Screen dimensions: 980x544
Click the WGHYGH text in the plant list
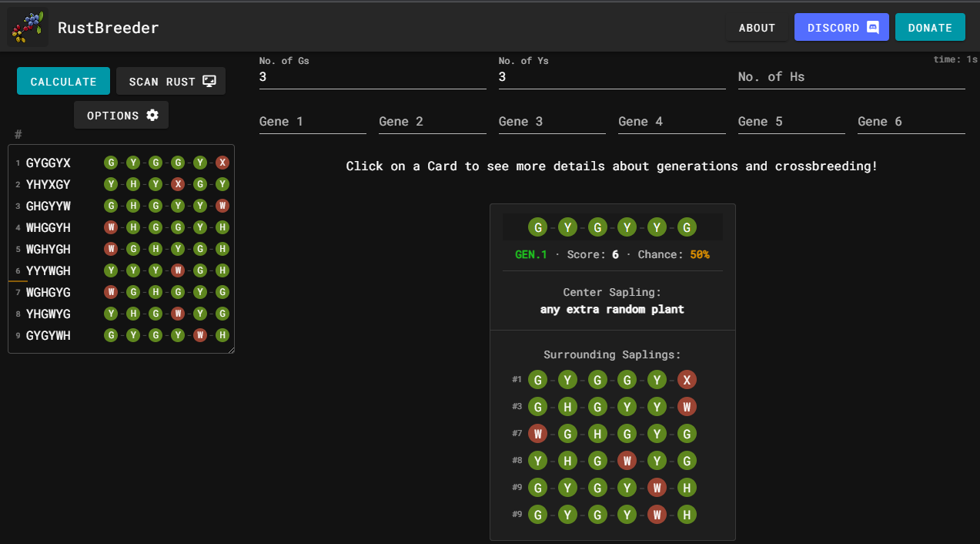coord(48,250)
